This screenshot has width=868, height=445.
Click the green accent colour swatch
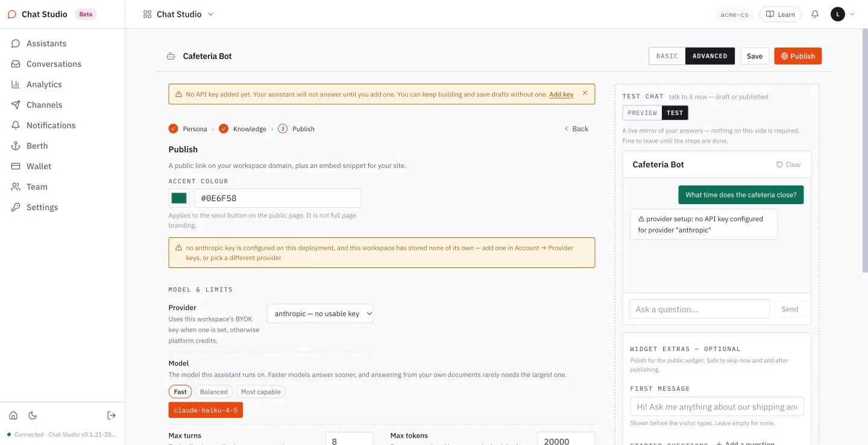(179, 198)
